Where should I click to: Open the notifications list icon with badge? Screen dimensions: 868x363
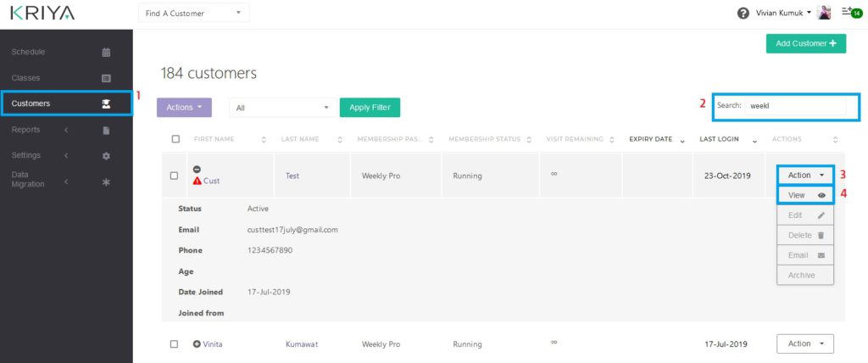pyautogui.click(x=850, y=13)
